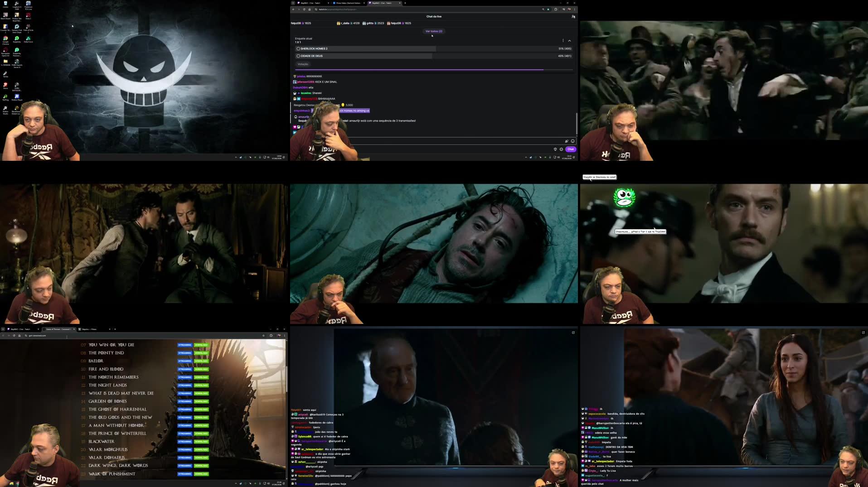The width and height of the screenshot is (868, 487).
Task: Stream the Baelor episode
Action: click(x=184, y=361)
